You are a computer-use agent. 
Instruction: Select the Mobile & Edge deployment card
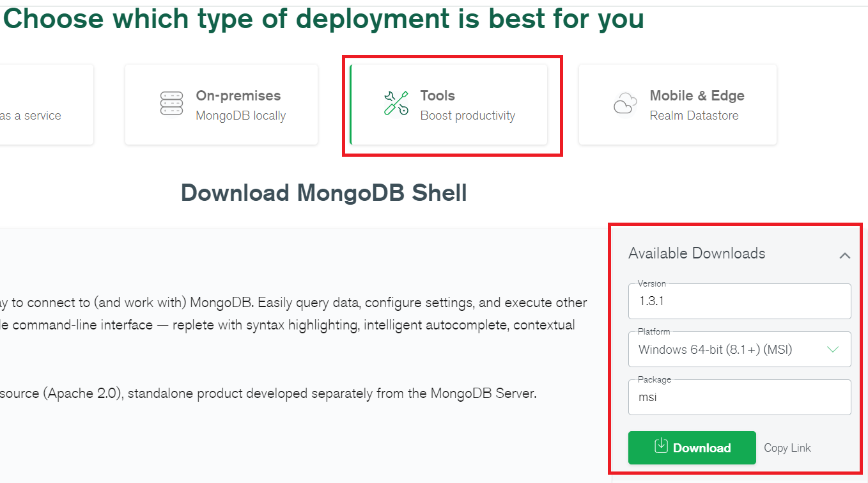(678, 104)
